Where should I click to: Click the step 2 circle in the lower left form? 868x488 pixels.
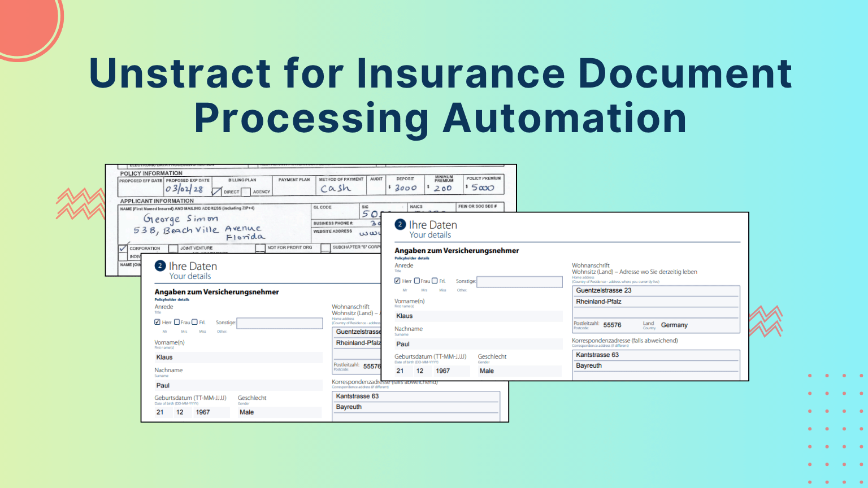click(x=160, y=265)
